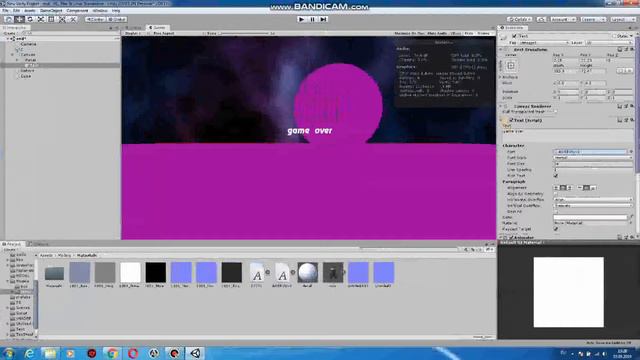This screenshot has width=640, height=360.
Task: Select the Rect transform tool
Action: (51, 19)
